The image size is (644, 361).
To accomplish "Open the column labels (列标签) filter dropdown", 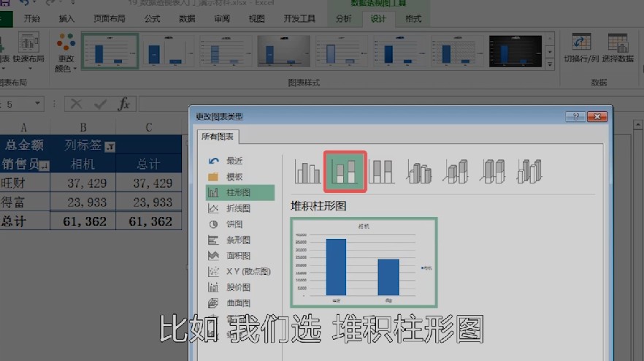I will point(110,146).
